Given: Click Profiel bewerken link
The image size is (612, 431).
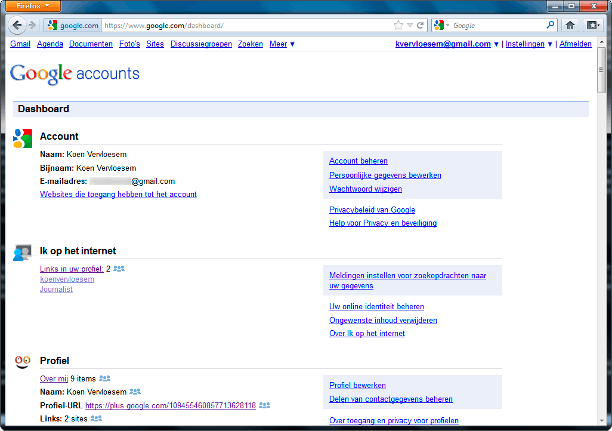Looking at the screenshot, I should tap(358, 385).
